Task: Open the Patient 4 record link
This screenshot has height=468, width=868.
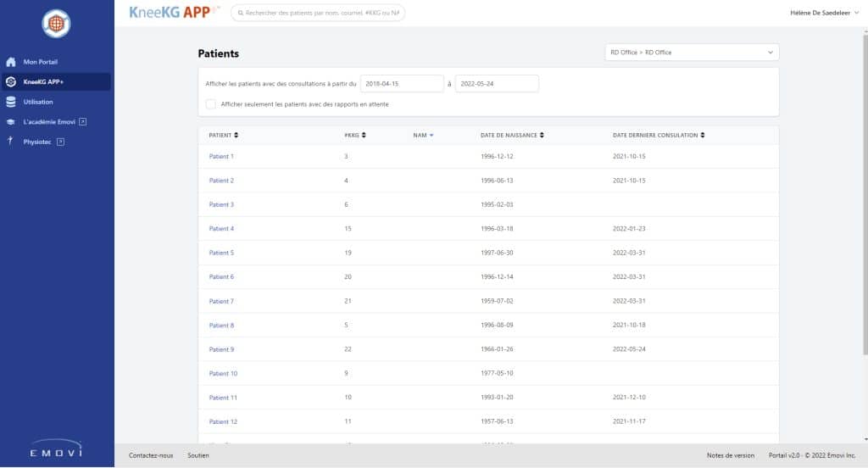Action: 221,229
